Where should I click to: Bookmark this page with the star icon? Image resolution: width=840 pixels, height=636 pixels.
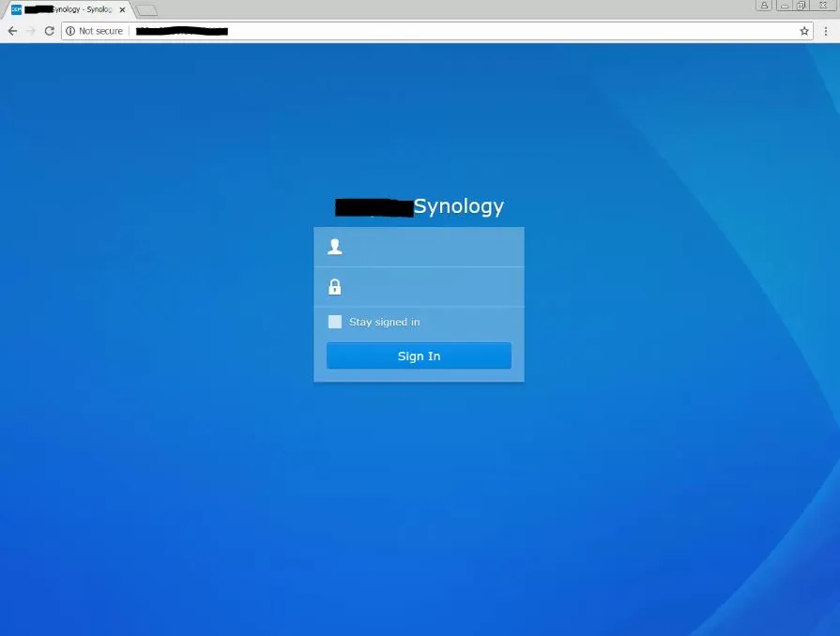click(x=804, y=31)
